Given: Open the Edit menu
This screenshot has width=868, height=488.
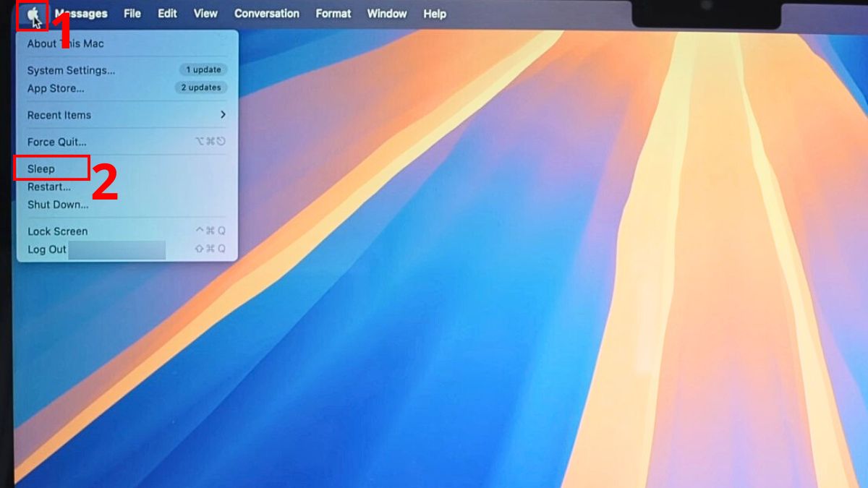Looking at the screenshot, I should (166, 13).
